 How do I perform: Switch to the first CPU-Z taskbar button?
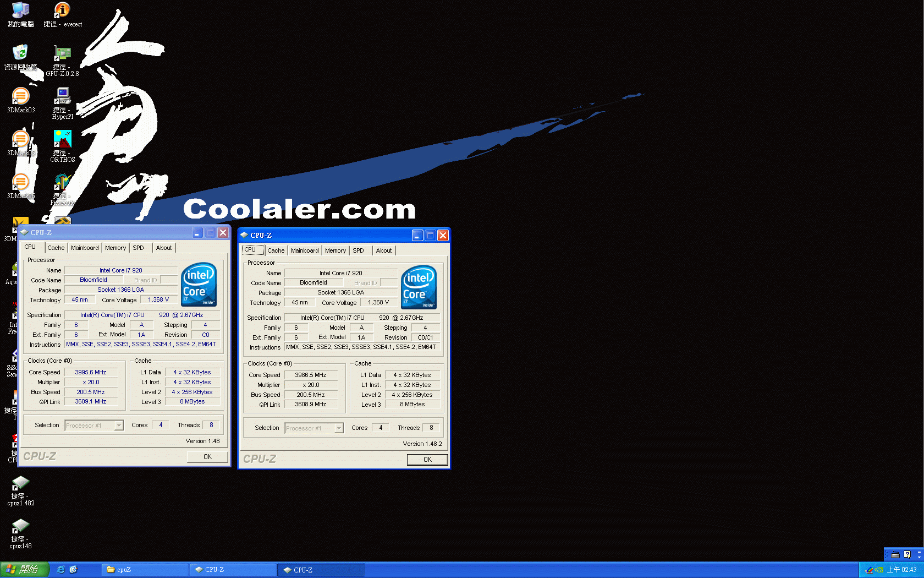[x=233, y=570]
